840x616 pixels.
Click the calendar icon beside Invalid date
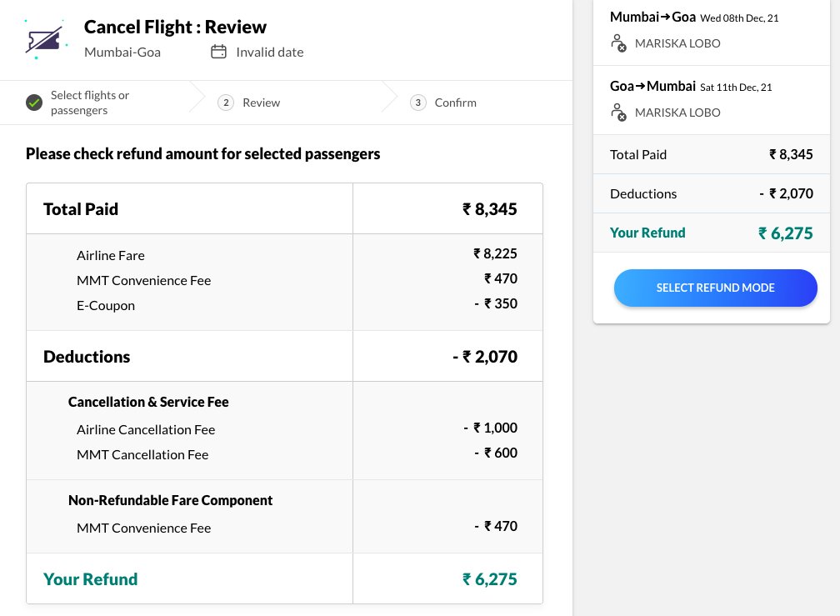[218, 52]
